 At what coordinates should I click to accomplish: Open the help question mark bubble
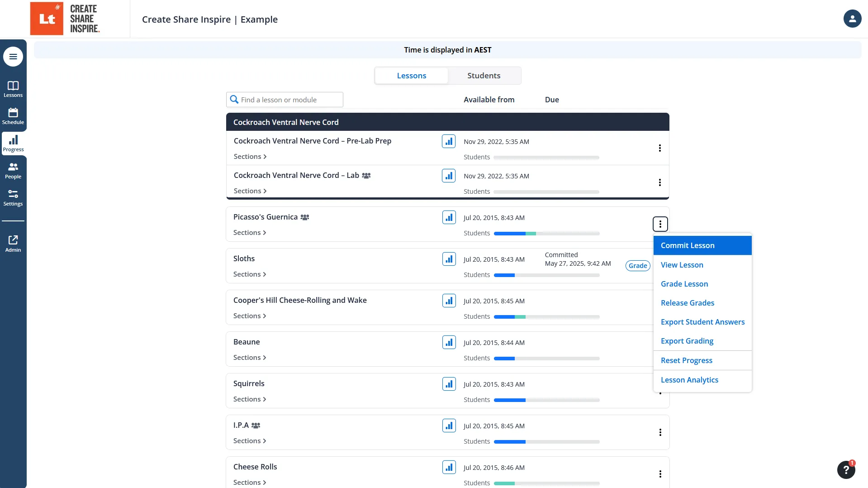point(846,470)
